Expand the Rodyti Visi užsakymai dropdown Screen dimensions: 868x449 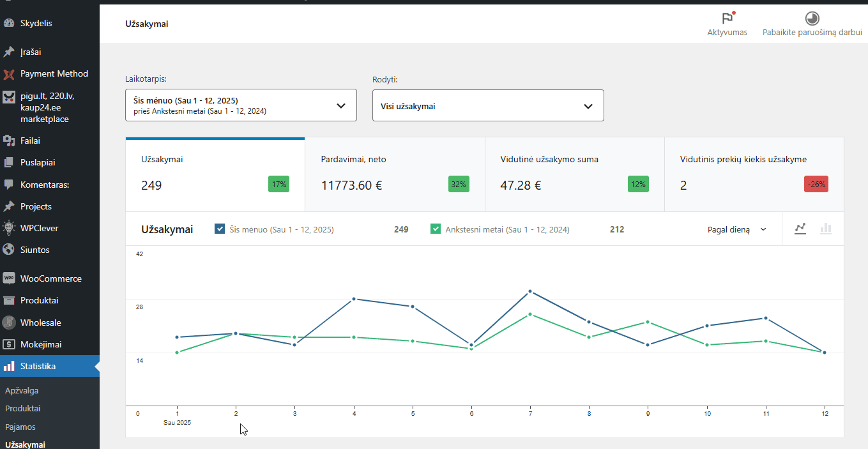[x=488, y=106]
